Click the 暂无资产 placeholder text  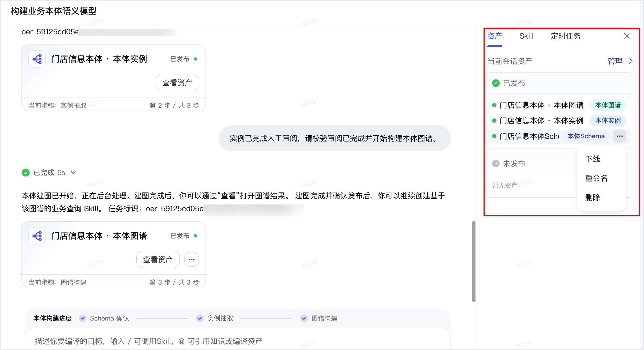click(x=505, y=185)
